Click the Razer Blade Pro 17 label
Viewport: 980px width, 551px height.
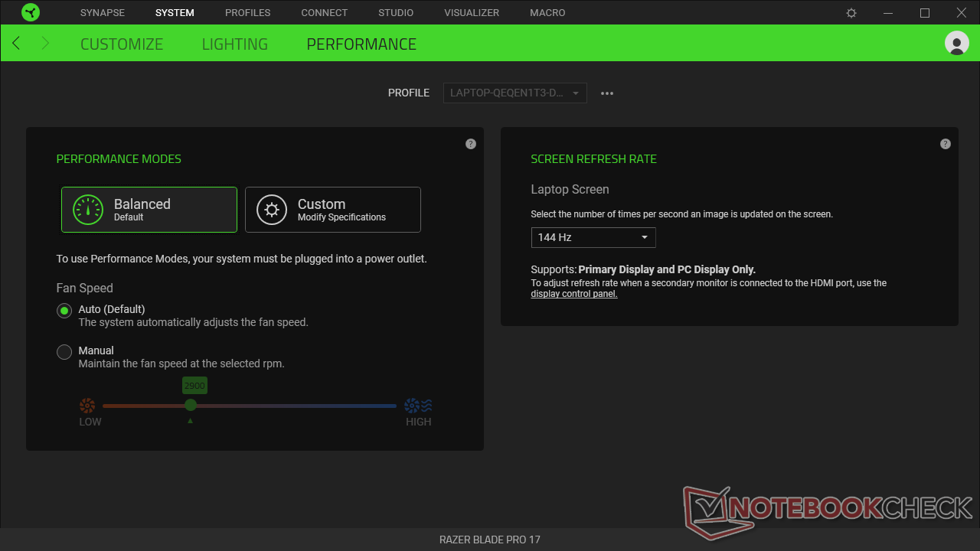[x=490, y=540]
